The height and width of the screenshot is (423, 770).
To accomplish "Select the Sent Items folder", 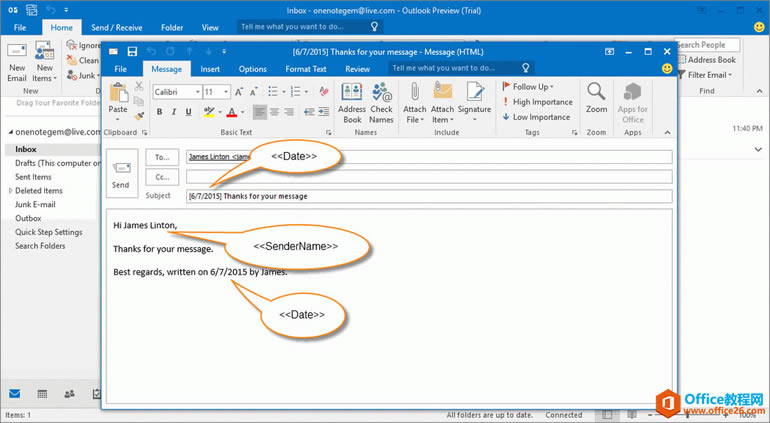I will tap(33, 177).
